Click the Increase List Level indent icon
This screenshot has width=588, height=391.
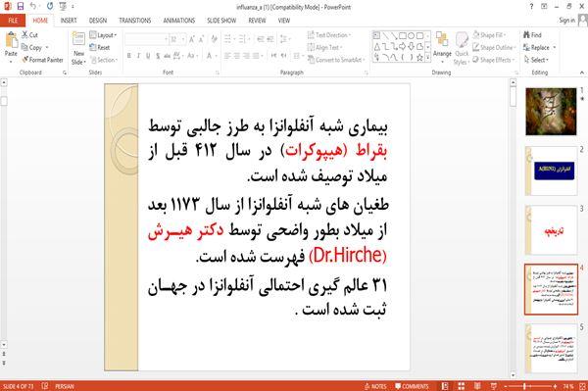[270, 39]
